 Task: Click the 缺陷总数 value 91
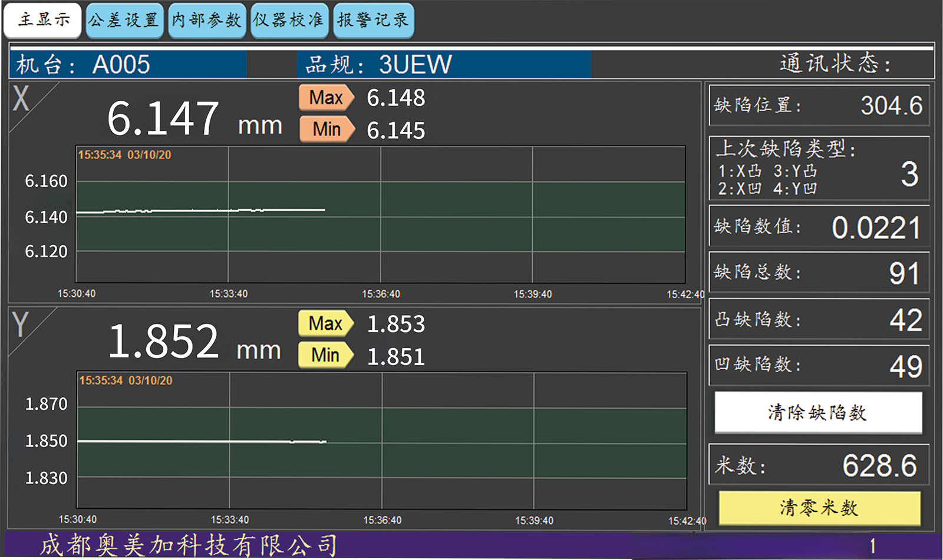904,273
